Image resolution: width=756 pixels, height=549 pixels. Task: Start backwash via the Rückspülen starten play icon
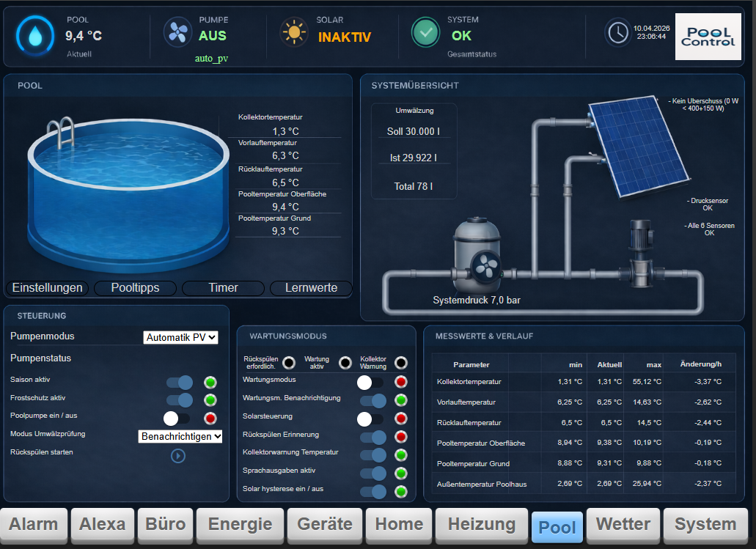[x=178, y=455]
